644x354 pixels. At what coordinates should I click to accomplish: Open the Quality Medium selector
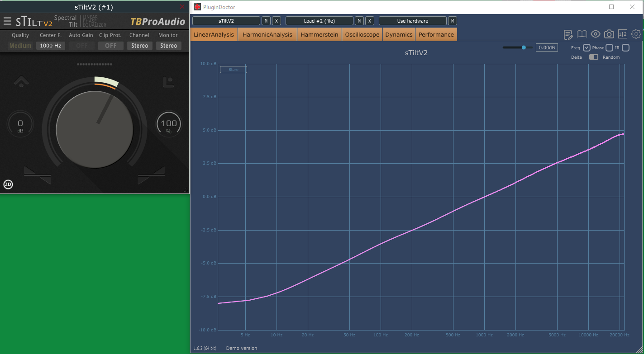[20, 46]
